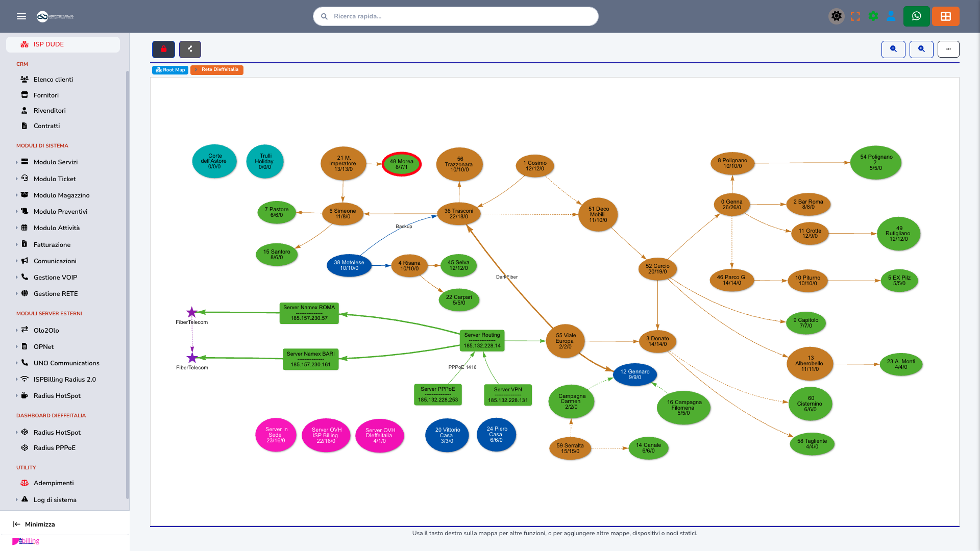Expand Modulo Attività menu
This screenshot has width=980, height=551.
[x=57, y=228]
